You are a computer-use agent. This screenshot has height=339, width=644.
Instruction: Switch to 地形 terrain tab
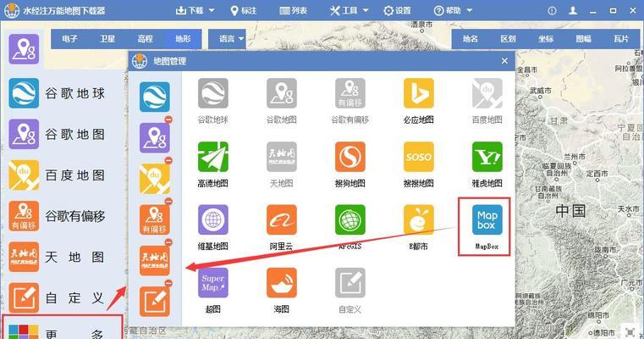183,39
